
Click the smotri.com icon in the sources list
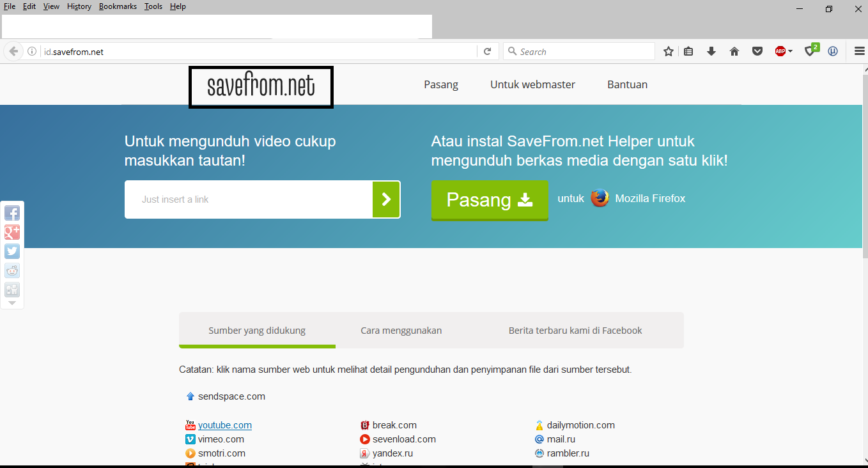(190, 453)
